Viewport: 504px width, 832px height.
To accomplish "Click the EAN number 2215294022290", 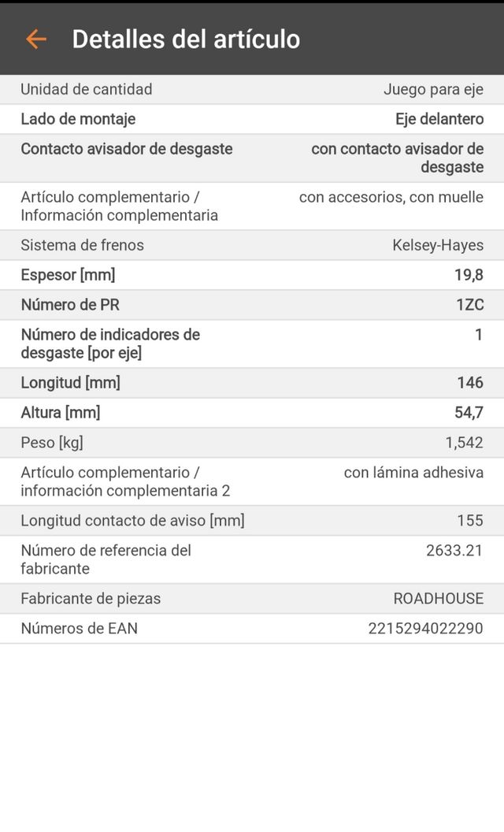I will click(x=425, y=629).
